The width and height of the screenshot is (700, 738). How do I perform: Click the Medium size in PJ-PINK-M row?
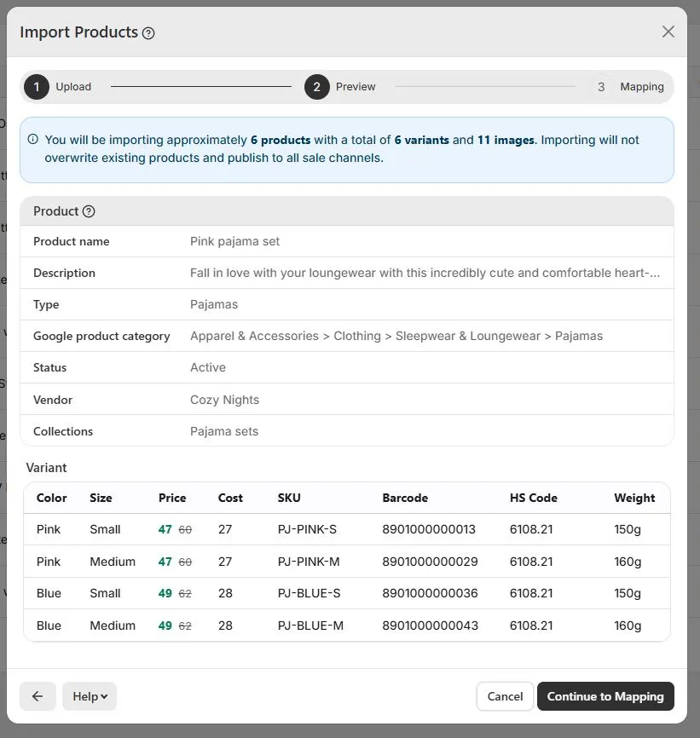pyautogui.click(x=113, y=562)
